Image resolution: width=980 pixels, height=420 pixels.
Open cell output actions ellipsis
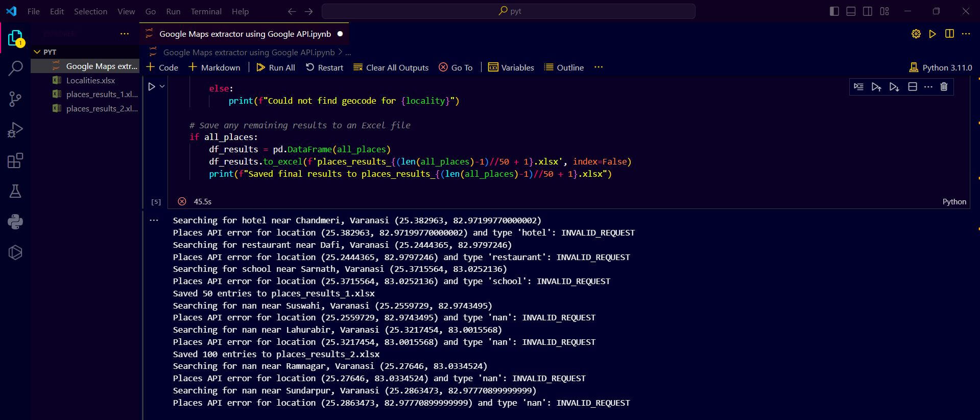(x=154, y=220)
